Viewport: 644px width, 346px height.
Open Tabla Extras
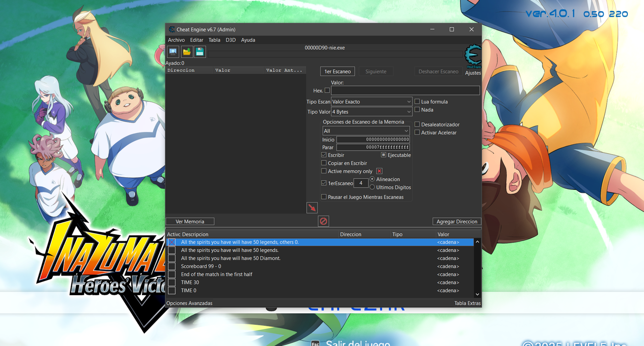(467, 303)
